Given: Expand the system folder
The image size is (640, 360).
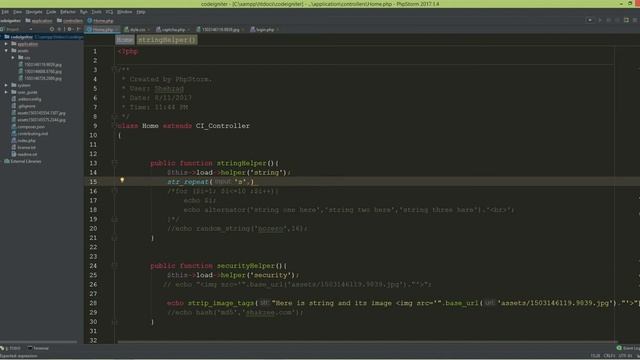Looking at the screenshot, I should tap(6, 85).
